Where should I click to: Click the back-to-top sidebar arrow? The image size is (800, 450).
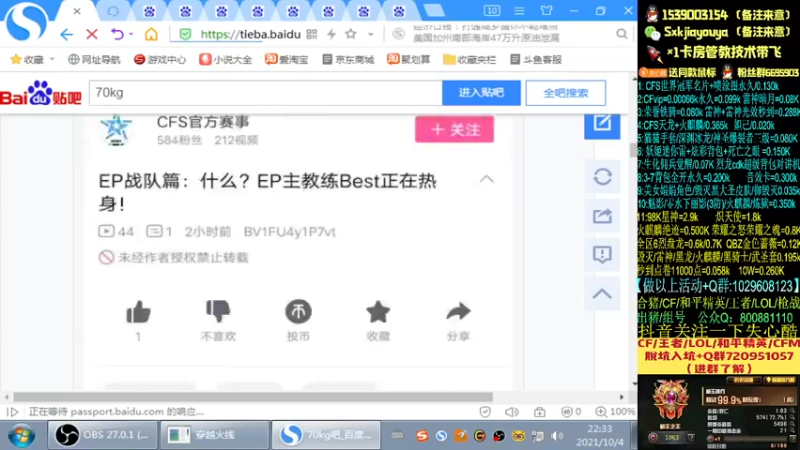602,293
